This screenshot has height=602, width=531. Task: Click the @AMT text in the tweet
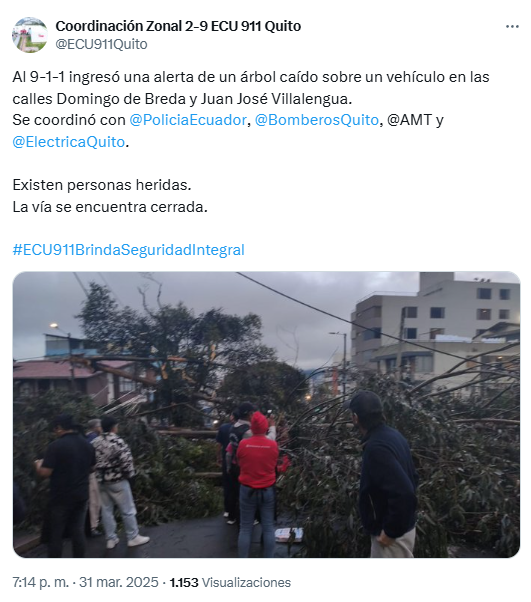(410, 120)
